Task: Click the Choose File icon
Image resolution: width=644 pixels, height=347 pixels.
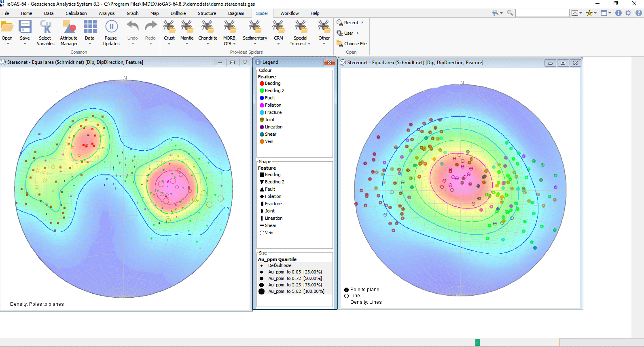Action: [340, 44]
